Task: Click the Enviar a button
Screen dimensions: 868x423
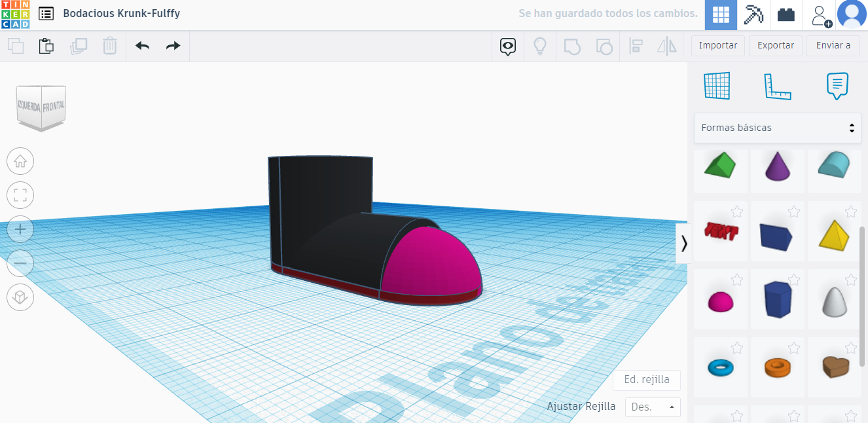Action: coord(833,45)
